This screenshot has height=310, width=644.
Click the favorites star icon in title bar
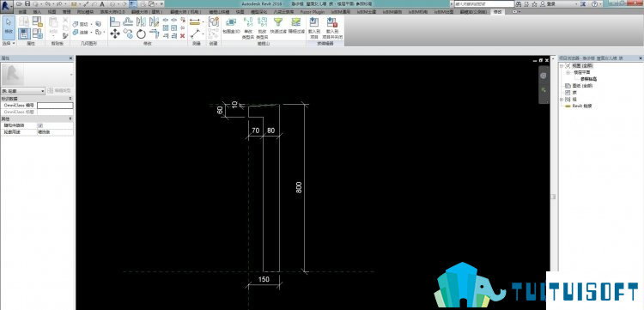click(x=535, y=3)
